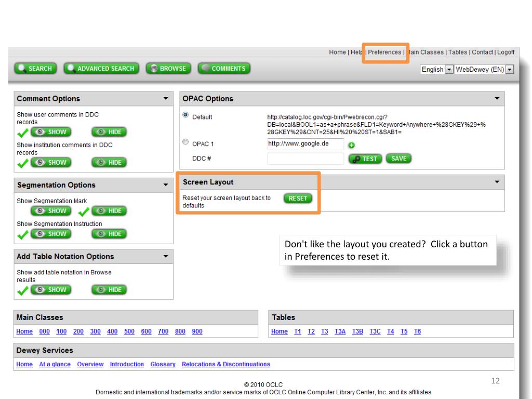Click Logoff in top navigation
This screenshot has width=532, height=399.
pyautogui.click(x=506, y=52)
